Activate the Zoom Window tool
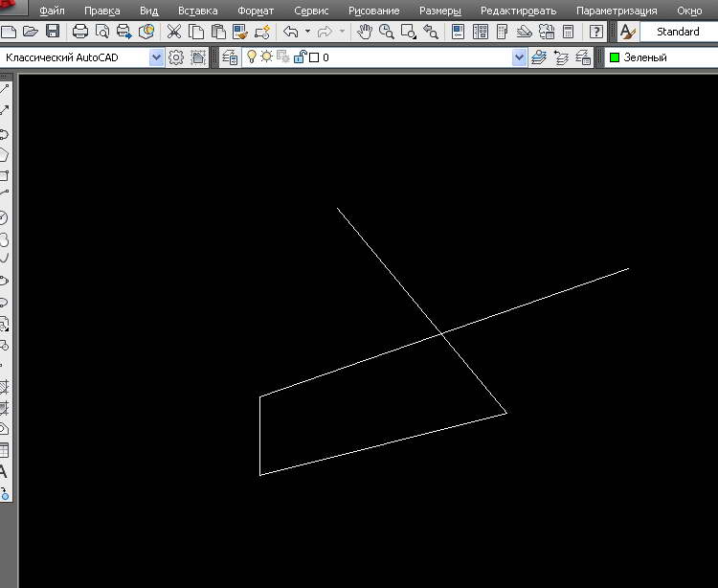This screenshot has width=718, height=588. tap(409, 32)
